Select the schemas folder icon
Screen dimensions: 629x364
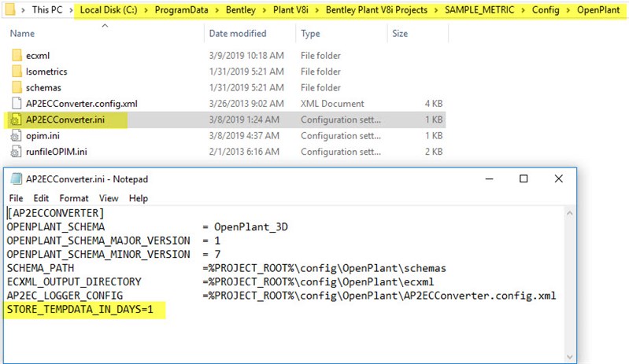point(17,87)
